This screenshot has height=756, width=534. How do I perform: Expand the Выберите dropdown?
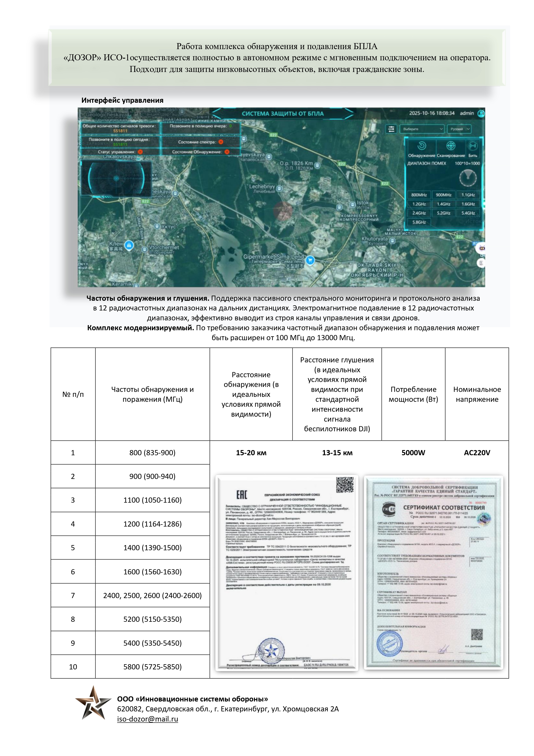point(422,129)
